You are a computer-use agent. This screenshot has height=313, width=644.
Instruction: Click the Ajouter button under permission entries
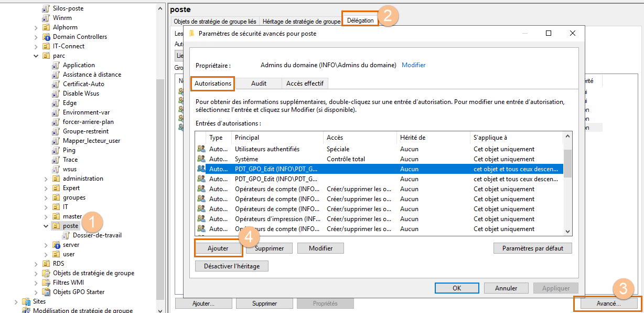point(218,248)
